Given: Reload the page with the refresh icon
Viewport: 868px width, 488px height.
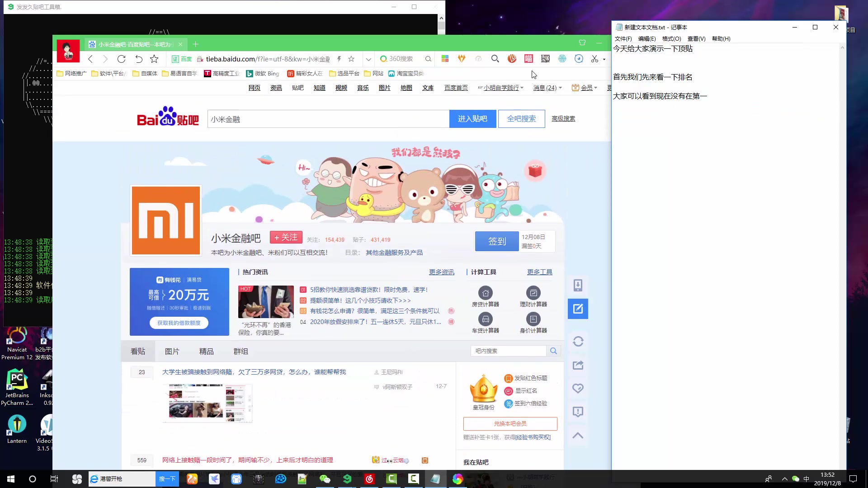Looking at the screenshot, I should point(121,59).
